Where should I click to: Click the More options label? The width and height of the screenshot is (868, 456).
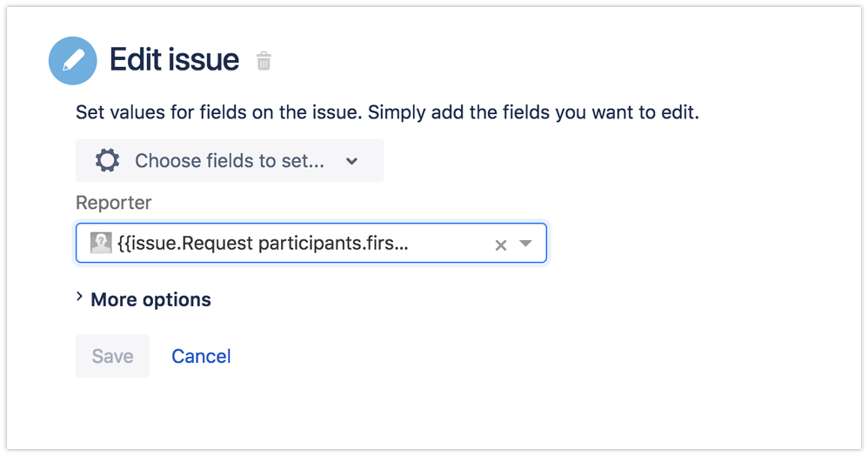pyautogui.click(x=150, y=299)
